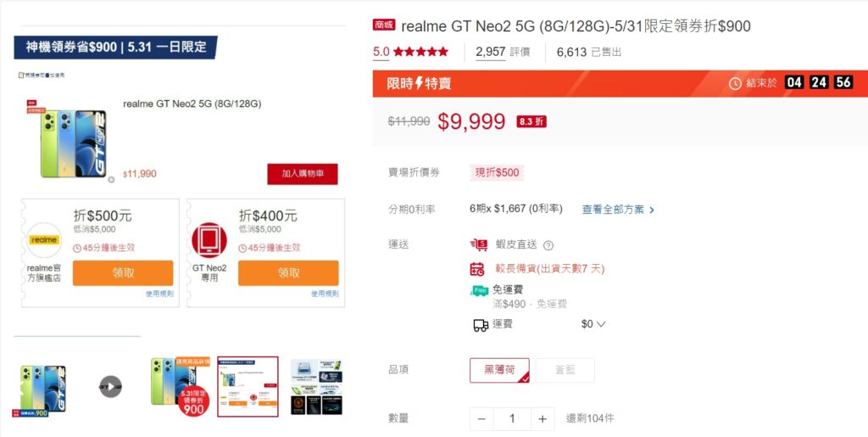Click 領取 on the 折$500元 coupon
This screenshot has width=868, height=437.
(123, 273)
